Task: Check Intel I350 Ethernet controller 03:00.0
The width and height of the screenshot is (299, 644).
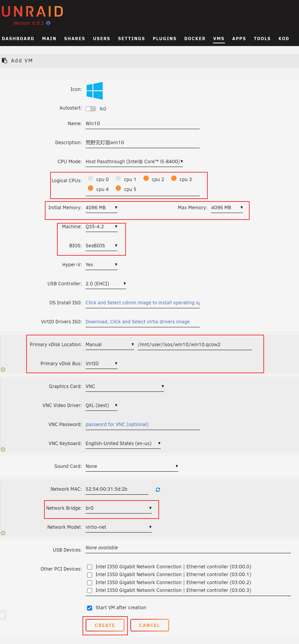Action: 90,567
